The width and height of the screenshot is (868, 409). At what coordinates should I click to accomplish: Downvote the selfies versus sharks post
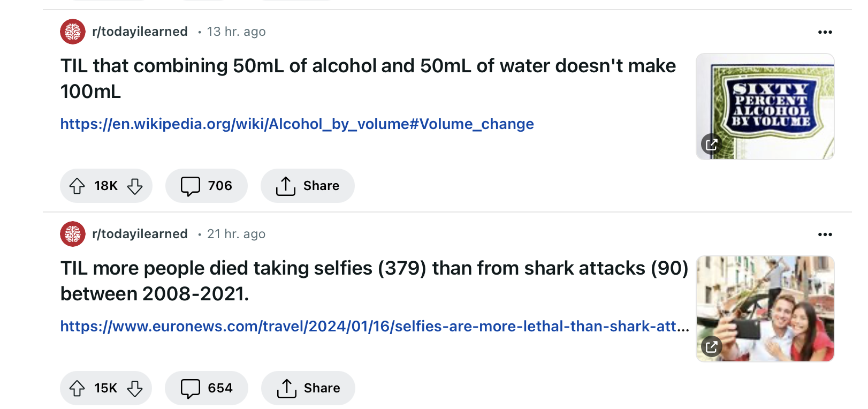tap(135, 388)
